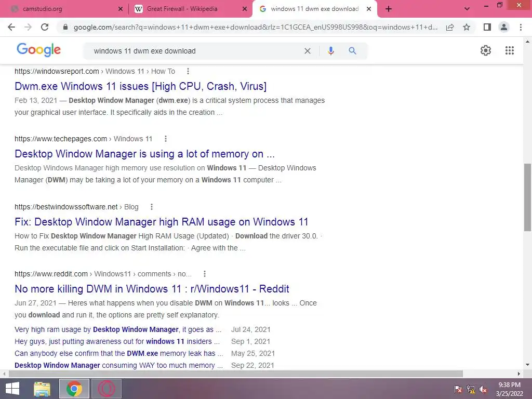Open more options for reddit.com result
Viewport: 532px width, 399px height.
click(x=205, y=274)
